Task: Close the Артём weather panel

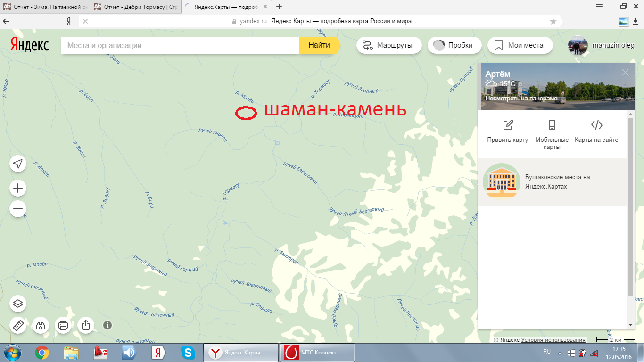Action: (x=625, y=72)
